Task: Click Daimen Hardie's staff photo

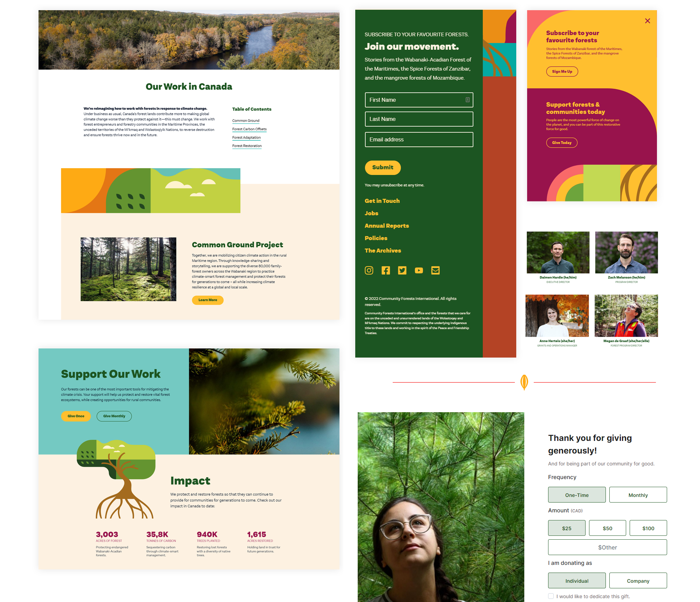Action: [x=558, y=252]
